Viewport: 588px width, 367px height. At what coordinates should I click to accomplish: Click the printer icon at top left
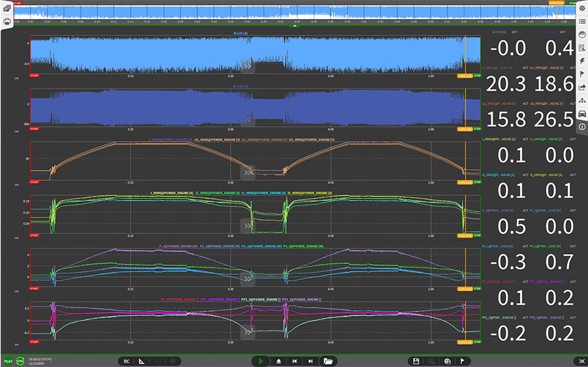[x=7, y=22]
